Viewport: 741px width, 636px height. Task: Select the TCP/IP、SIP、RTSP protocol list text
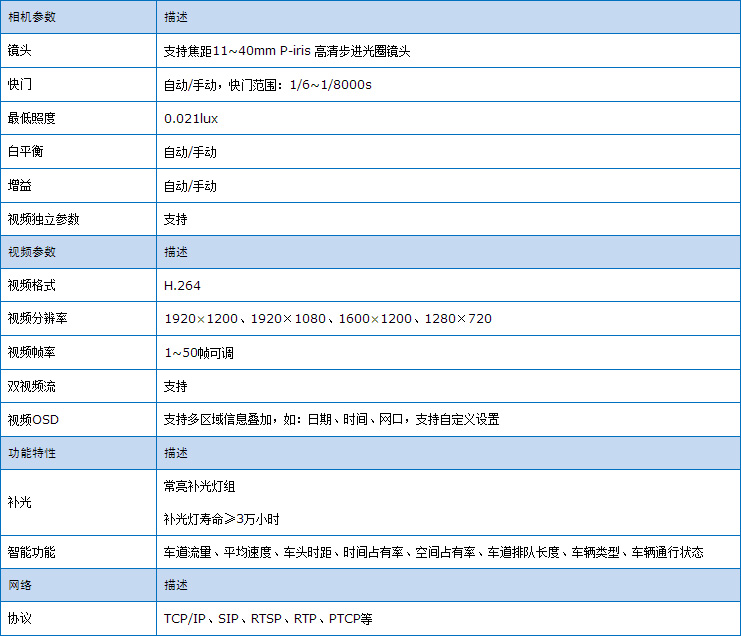[267, 619]
